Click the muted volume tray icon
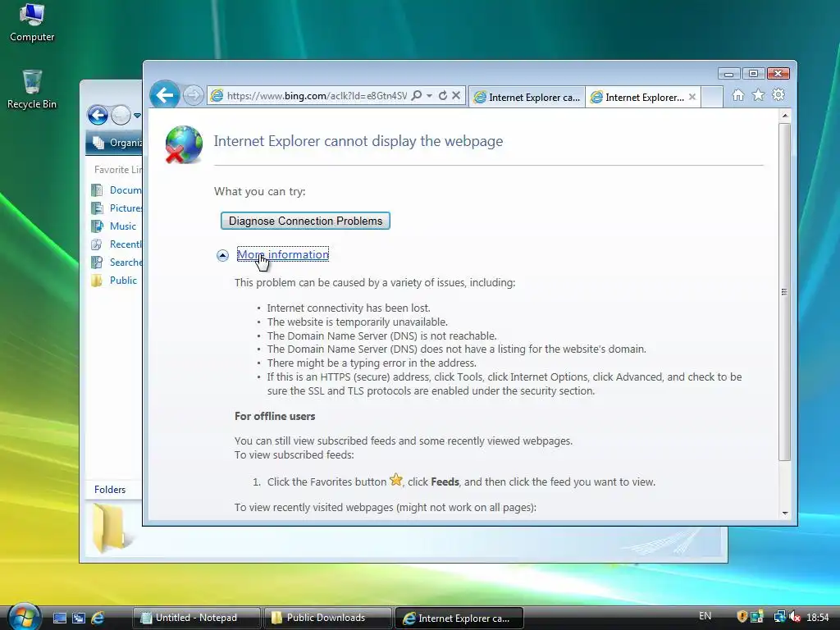Viewport: 840px width, 630px height. 794,617
